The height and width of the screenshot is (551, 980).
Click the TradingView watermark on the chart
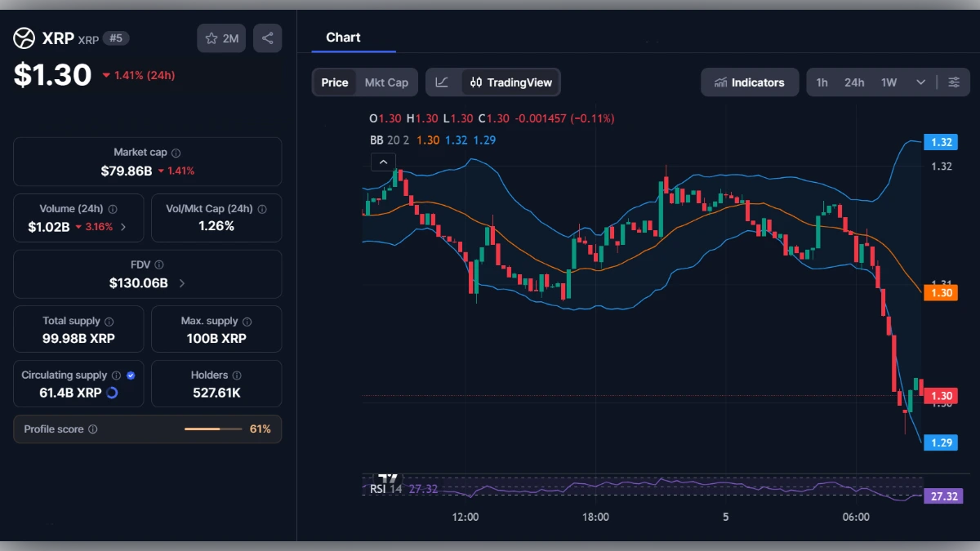(x=386, y=480)
